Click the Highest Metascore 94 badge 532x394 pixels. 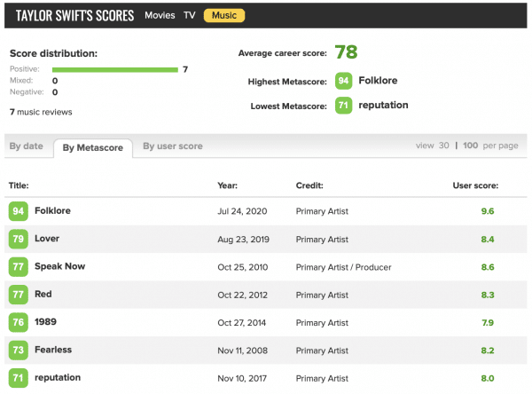(343, 82)
